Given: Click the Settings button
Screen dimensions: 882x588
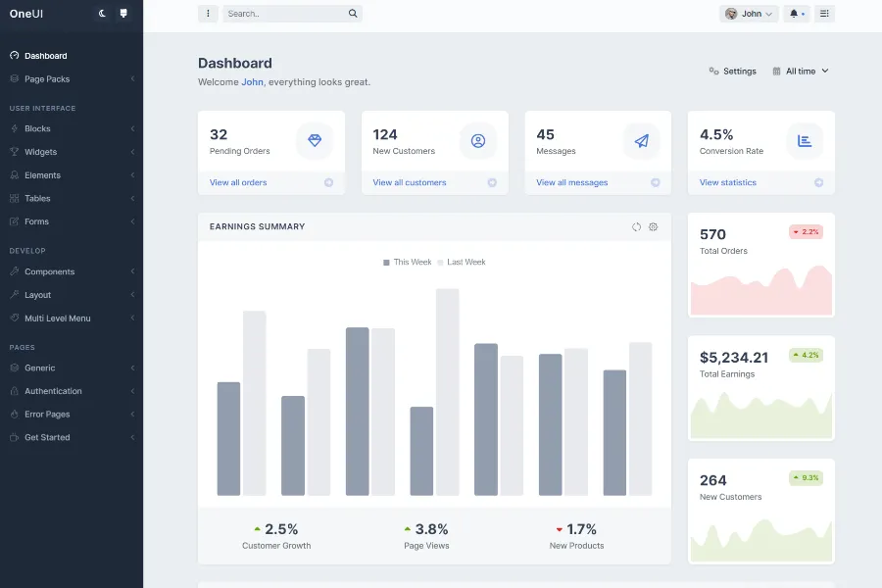Looking at the screenshot, I should 733,72.
